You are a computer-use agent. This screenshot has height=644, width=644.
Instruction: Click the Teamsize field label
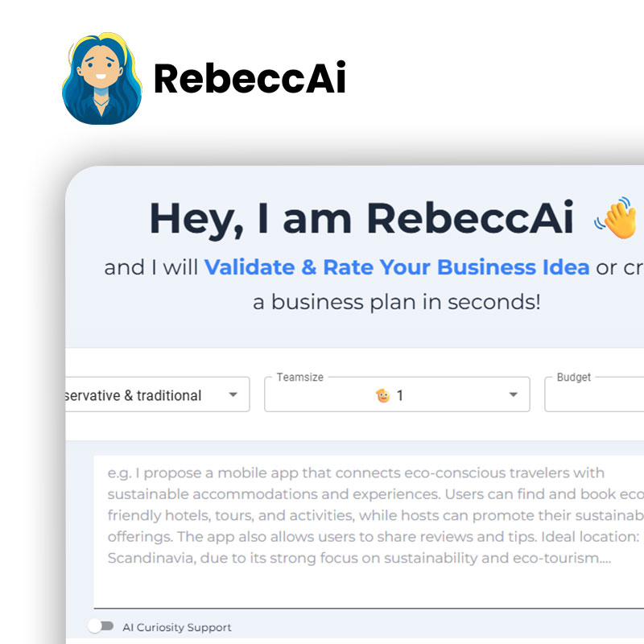tap(300, 377)
